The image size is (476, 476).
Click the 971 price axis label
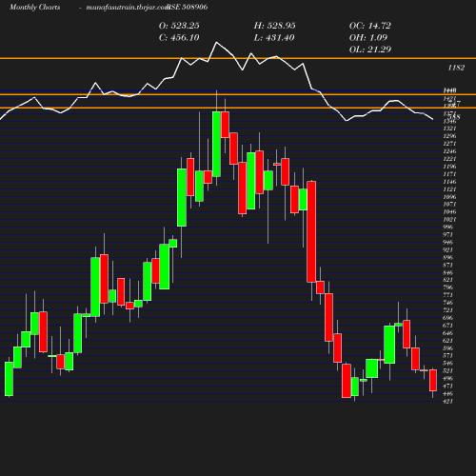447,235
